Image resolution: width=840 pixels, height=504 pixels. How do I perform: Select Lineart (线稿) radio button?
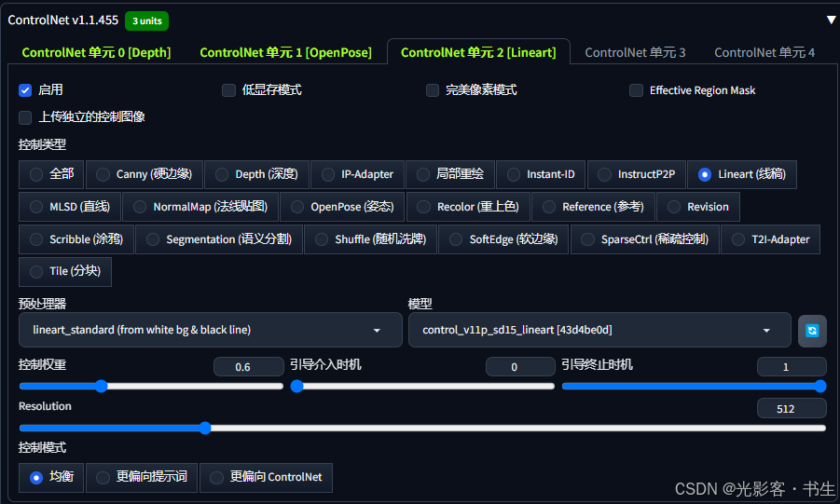point(742,174)
